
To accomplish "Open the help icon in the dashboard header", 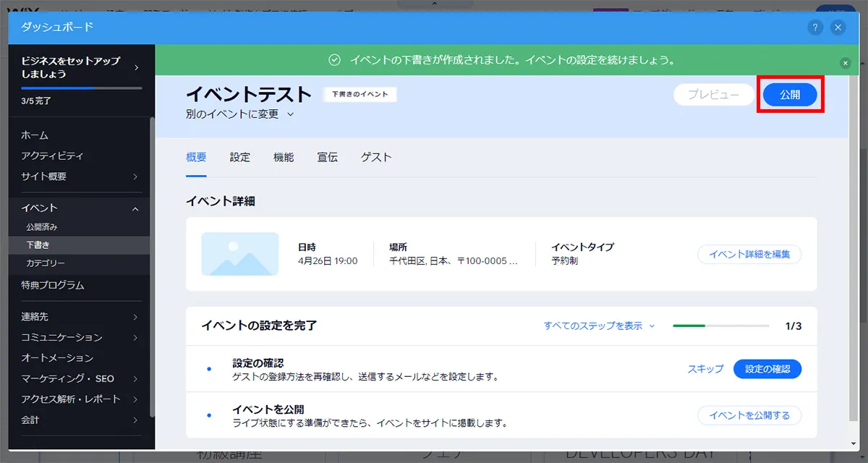I will pos(815,27).
